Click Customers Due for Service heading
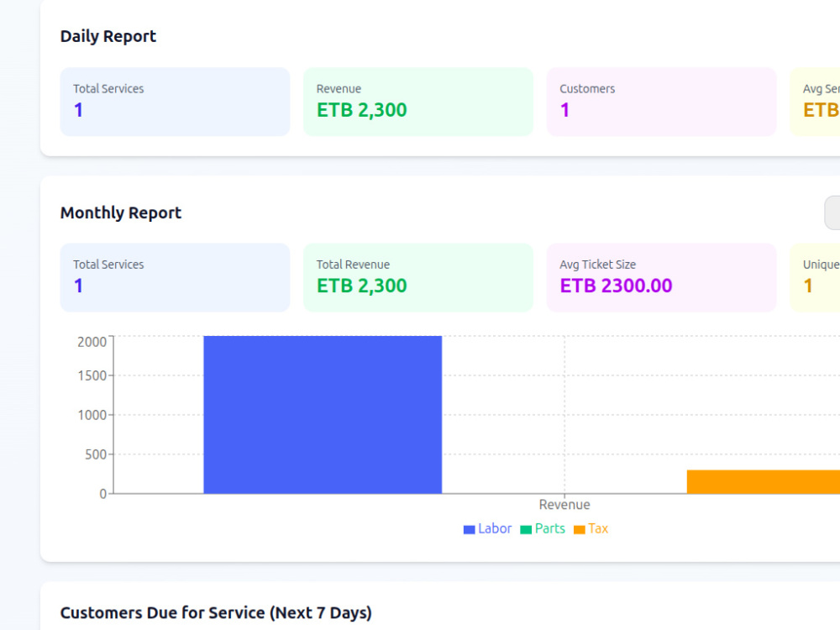This screenshot has height=630, width=840. pyautogui.click(x=216, y=613)
